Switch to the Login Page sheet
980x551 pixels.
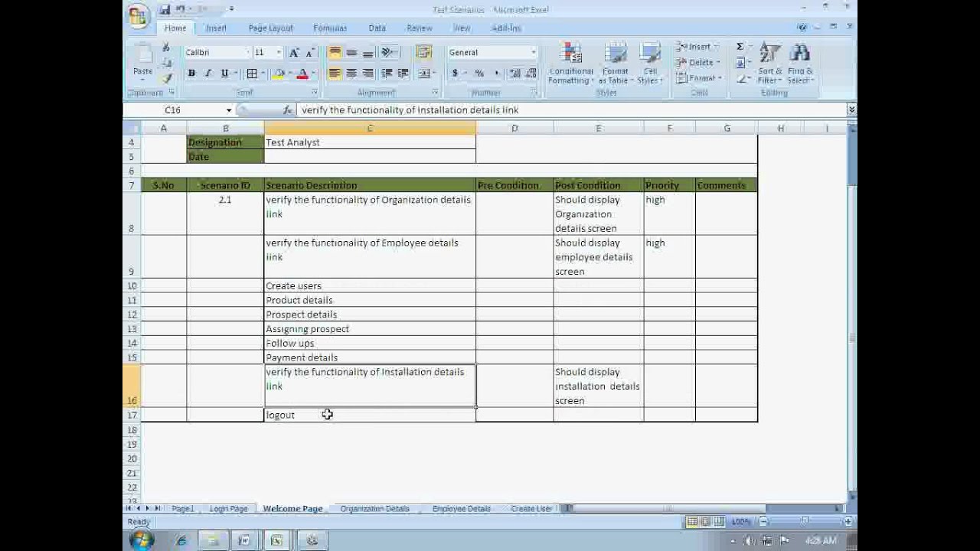tap(228, 508)
